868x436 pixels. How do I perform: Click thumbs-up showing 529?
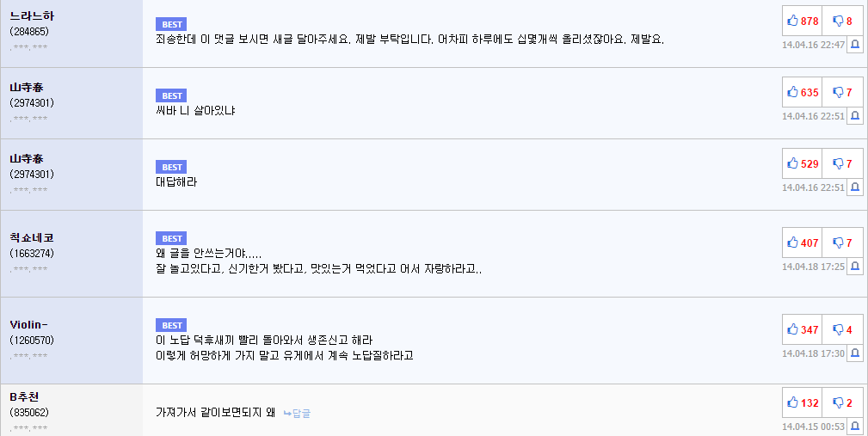[x=802, y=163]
